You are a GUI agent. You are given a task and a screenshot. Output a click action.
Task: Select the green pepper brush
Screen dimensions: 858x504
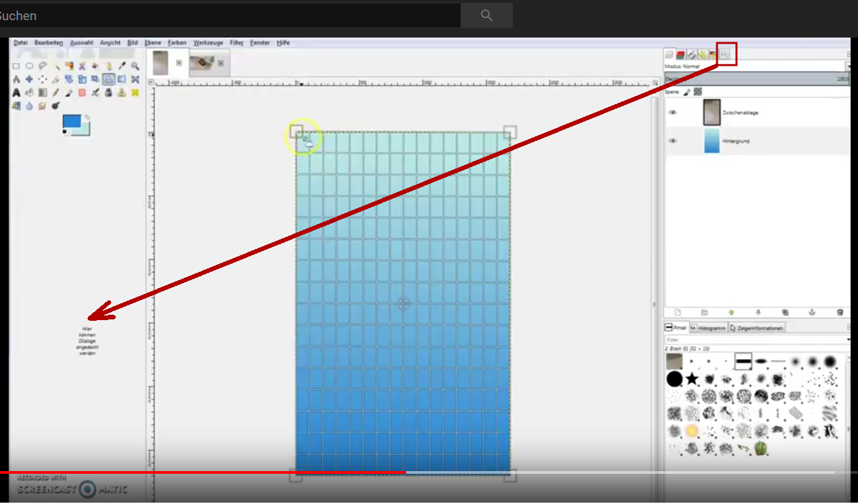click(761, 448)
